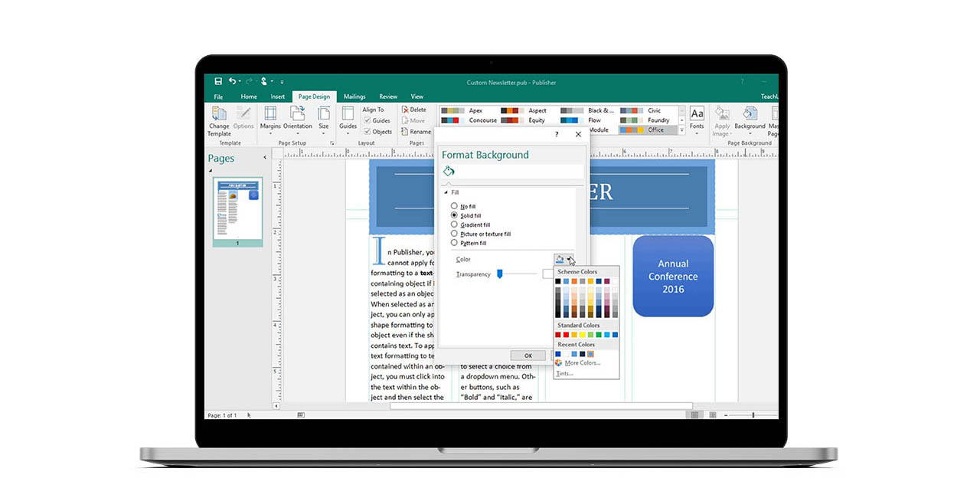Click the Save icon in quick access toolbar

(218, 81)
